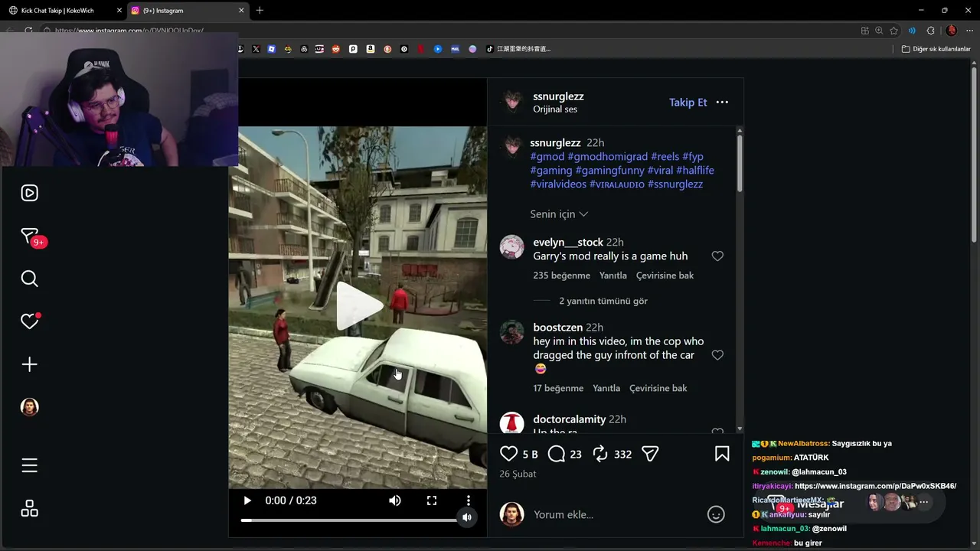The image size is (980, 551).
Task: Open boostczen's profile name
Action: point(557,328)
